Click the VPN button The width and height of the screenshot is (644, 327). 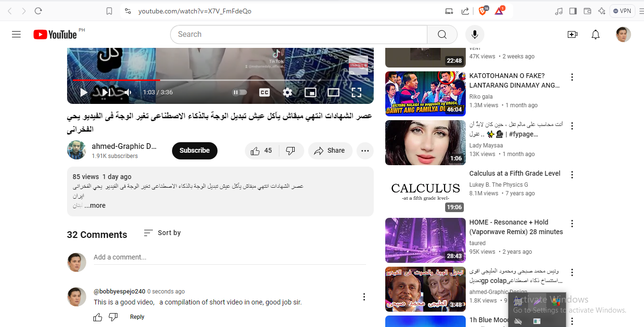pyautogui.click(x=622, y=11)
